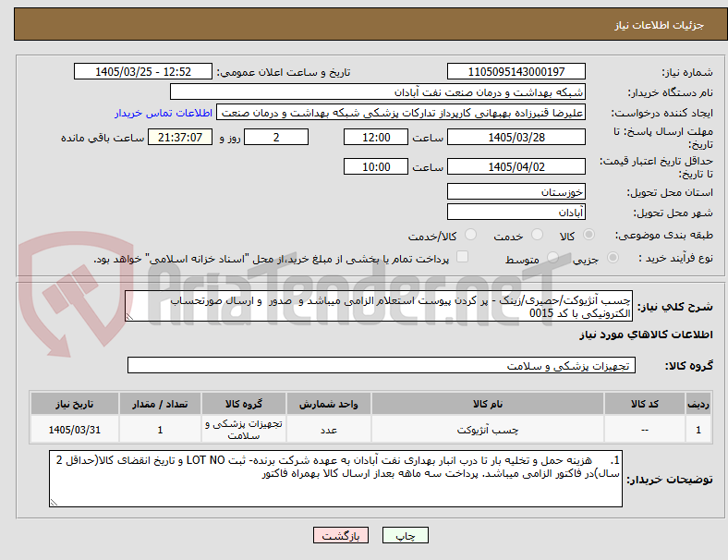Click the تعداد / مقدار column header

tap(160, 404)
